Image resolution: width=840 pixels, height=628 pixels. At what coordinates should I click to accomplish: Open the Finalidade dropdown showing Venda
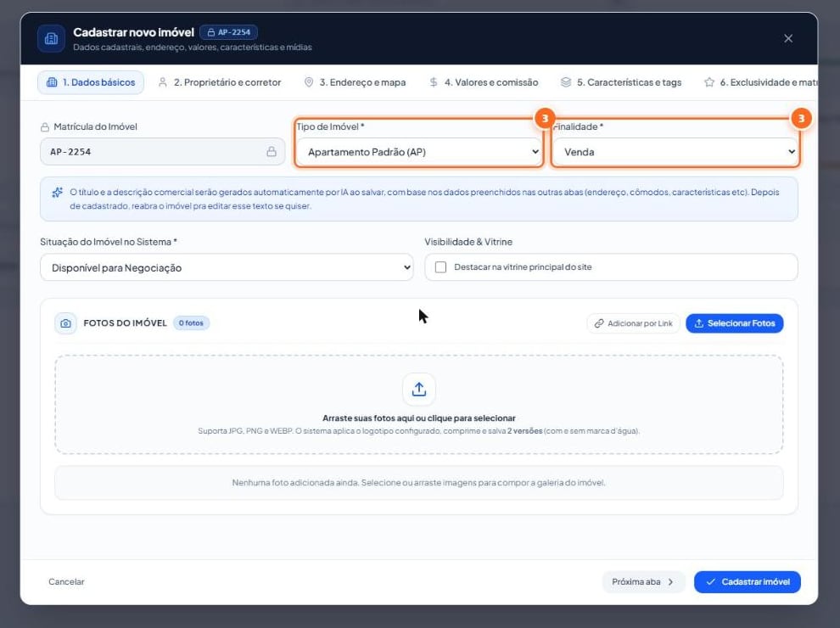click(675, 152)
